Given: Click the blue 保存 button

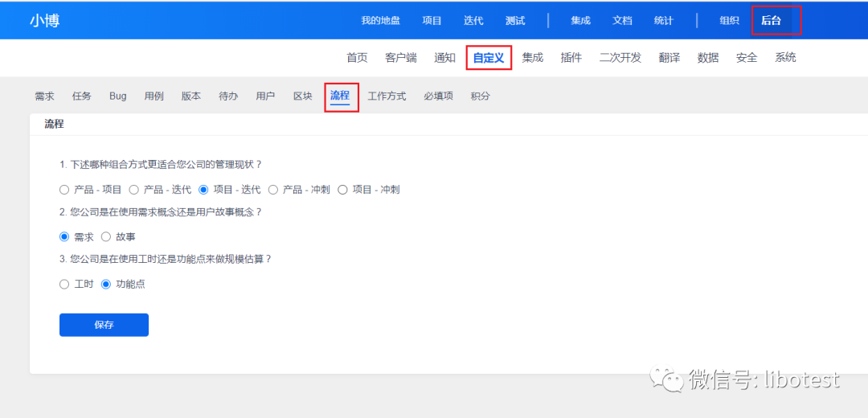Looking at the screenshot, I should [104, 325].
